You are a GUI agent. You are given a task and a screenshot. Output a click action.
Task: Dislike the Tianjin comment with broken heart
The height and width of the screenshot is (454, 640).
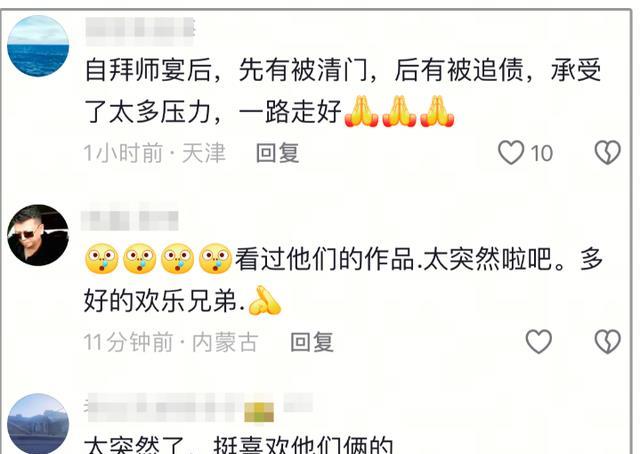click(x=608, y=153)
